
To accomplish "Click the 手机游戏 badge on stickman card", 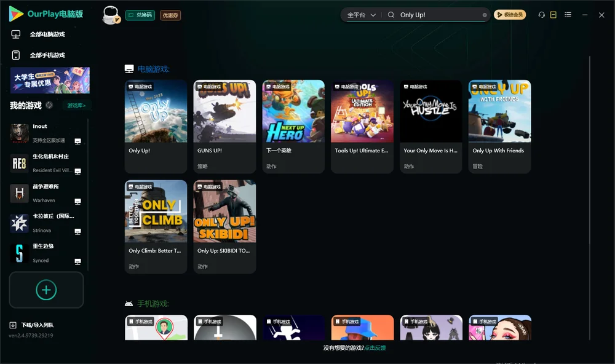I will pos(278,322).
